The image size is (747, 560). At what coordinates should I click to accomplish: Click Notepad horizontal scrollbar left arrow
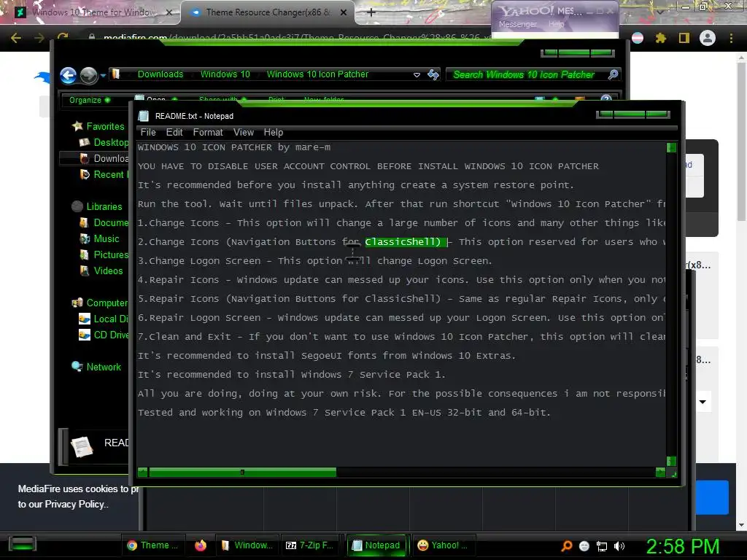tap(142, 472)
